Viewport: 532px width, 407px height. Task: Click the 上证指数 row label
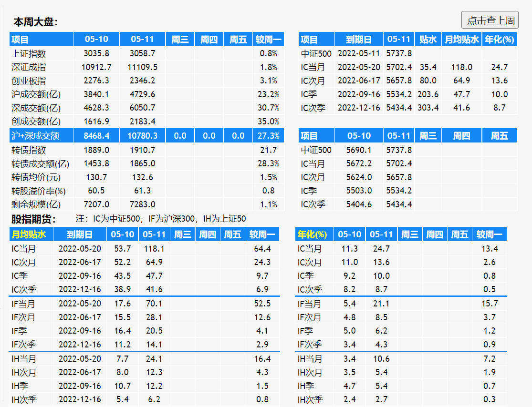(29, 53)
